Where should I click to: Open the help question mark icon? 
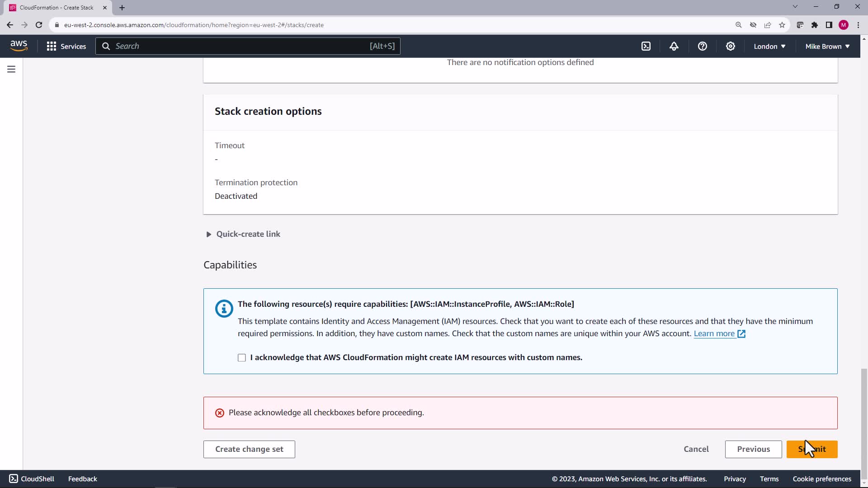pyautogui.click(x=702, y=46)
